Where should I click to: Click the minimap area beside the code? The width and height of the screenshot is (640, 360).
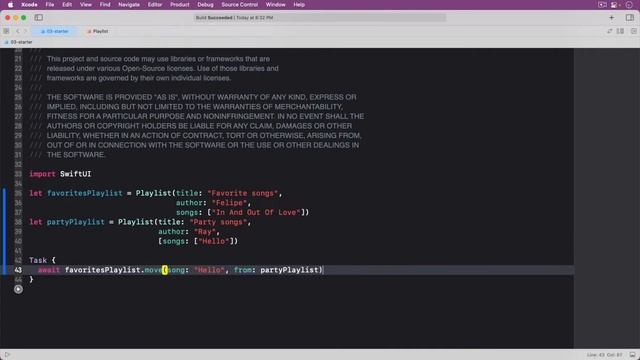607,198
